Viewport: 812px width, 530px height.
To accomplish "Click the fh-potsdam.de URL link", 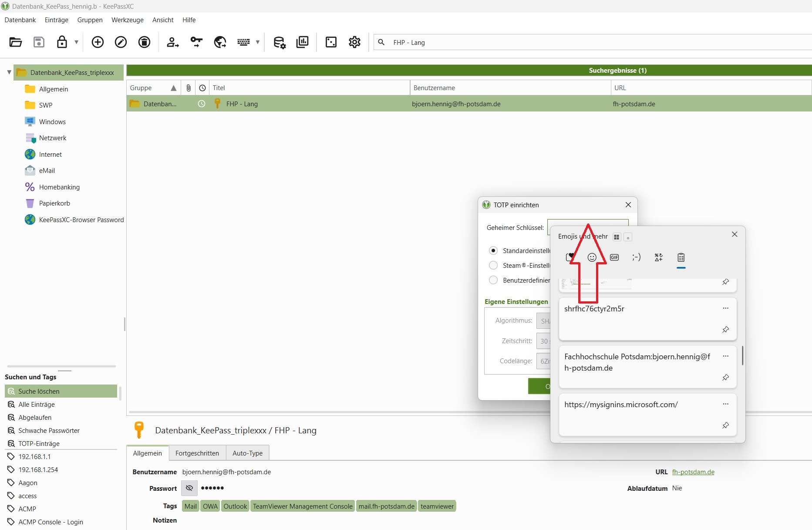I will point(693,472).
